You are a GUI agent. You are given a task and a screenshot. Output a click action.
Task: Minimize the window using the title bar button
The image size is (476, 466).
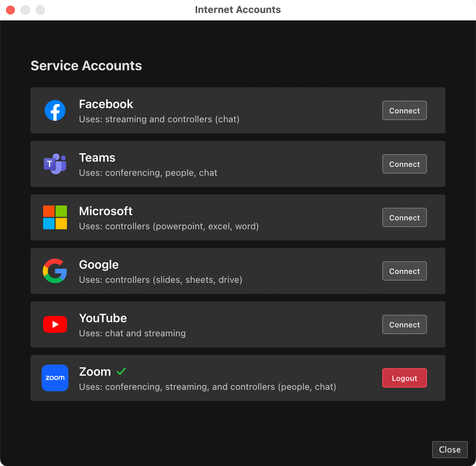point(25,10)
